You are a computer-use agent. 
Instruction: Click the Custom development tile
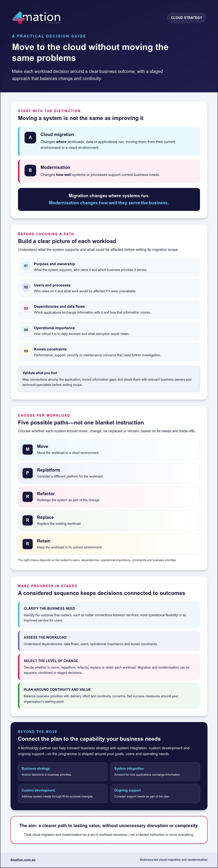click(63, 793)
